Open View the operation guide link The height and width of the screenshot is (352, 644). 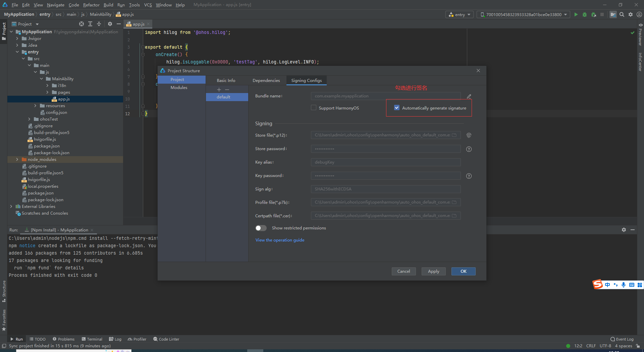point(280,240)
